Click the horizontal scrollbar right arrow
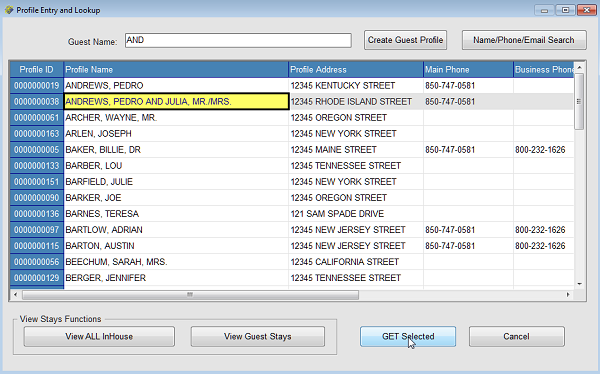600x374 pixels. point(568,295)
